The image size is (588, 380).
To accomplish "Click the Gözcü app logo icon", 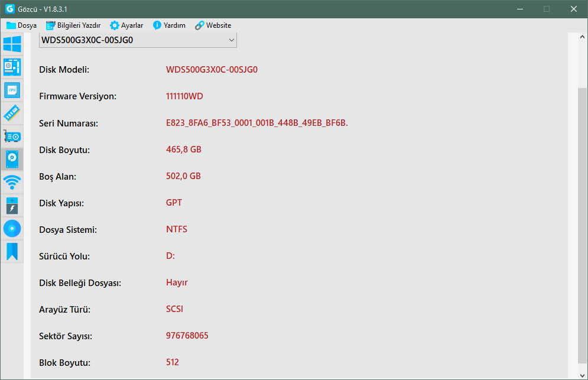I will 9,9.
